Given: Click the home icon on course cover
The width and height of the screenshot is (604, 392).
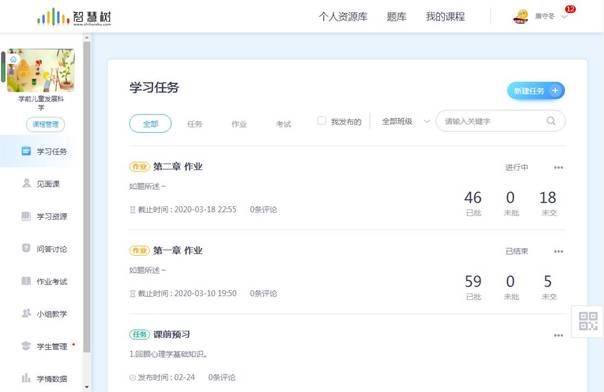Looking at the screenshot, I should pyautogui.click(x=13, y=59).
